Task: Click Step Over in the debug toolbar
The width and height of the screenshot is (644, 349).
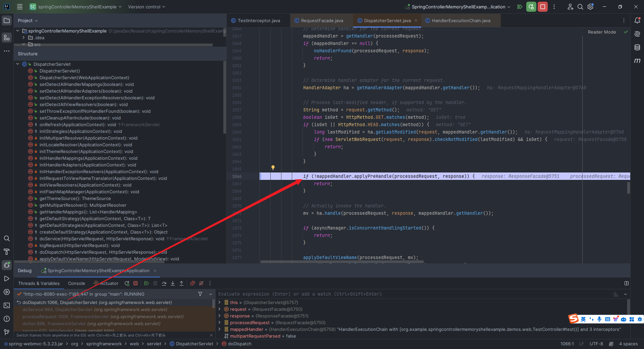Action: pos(164,283)
